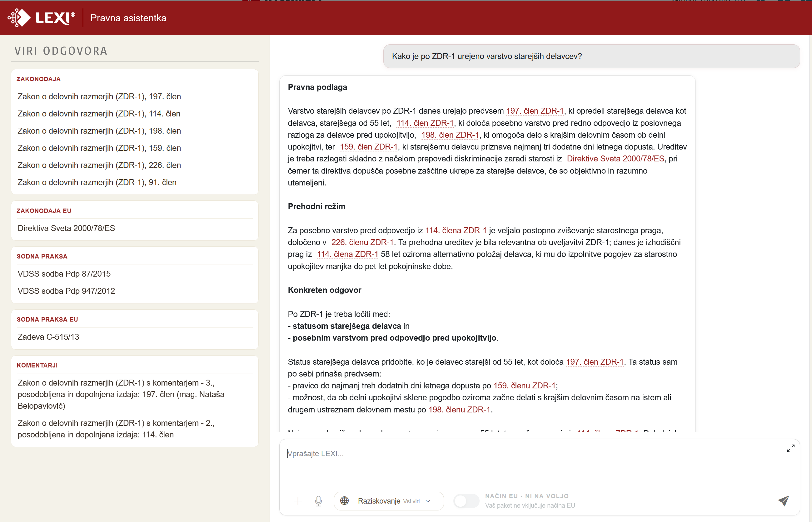The height and width of the screenshot is (522, 812).
Task: Click 226. členu ZDR-1 link in answer
Action: (x=362, y=242)
